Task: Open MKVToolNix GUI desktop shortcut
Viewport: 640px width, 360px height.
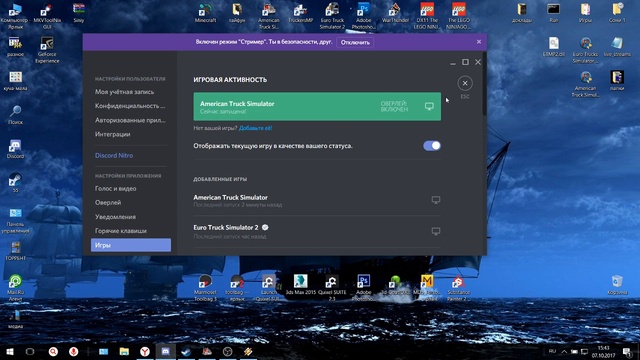Action: (47, 16)
